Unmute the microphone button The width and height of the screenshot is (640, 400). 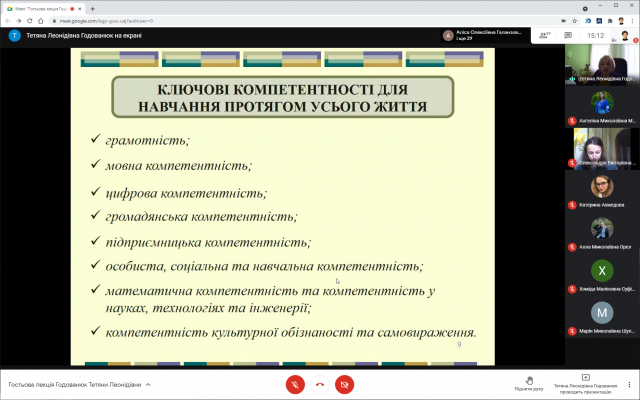(x=295, y=384)
